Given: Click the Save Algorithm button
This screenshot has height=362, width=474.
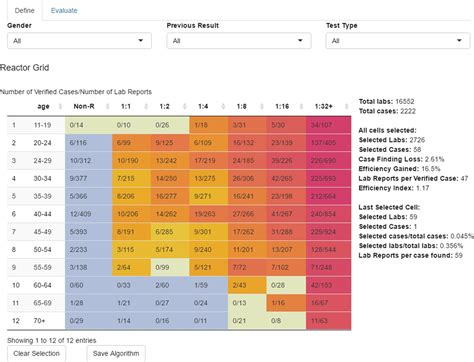Looking at the screenshot, I should point(116,353).
